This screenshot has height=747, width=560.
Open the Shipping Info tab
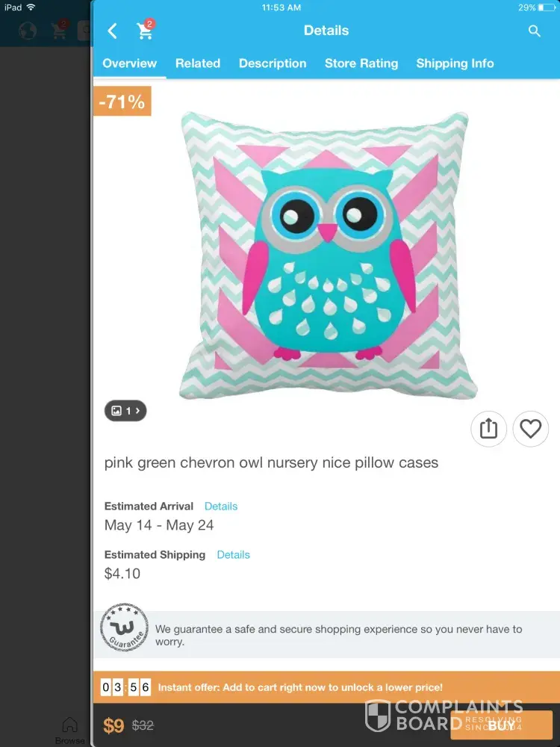pyautogui.click(x=455, y=63)
